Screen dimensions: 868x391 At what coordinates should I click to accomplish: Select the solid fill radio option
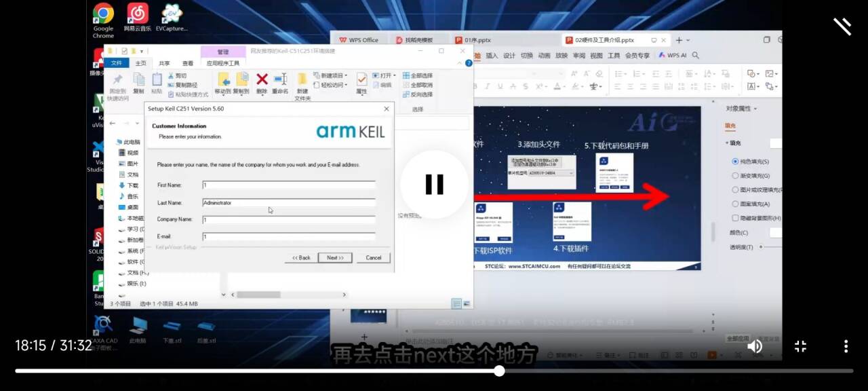tap(735, 162)
